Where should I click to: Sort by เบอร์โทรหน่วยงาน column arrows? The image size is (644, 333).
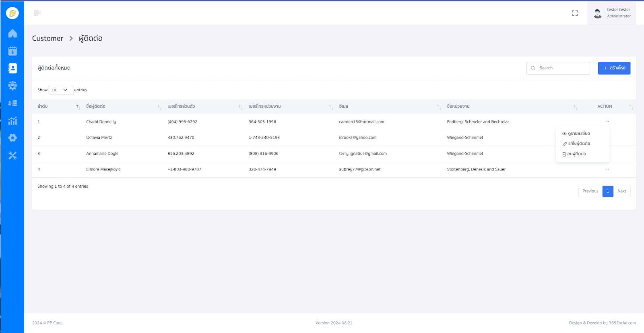[331, 107]
